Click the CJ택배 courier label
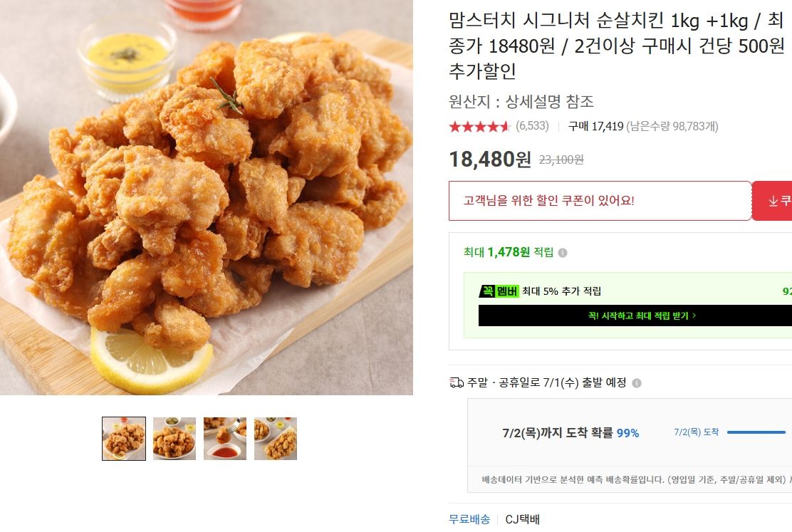The width and height of the screenshot is (792, 532). pyautogui.click(x=522, y=519)
